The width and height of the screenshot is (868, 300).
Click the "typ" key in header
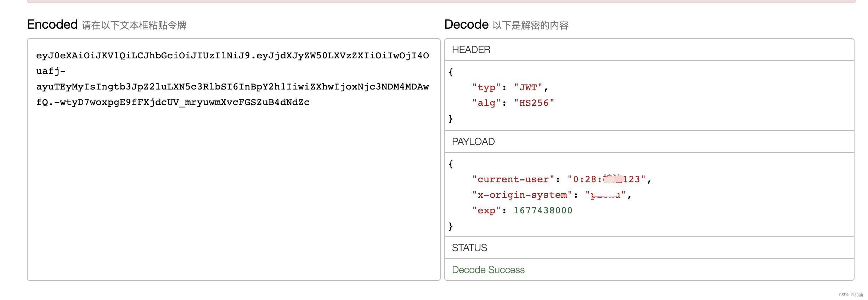point(486,87)
